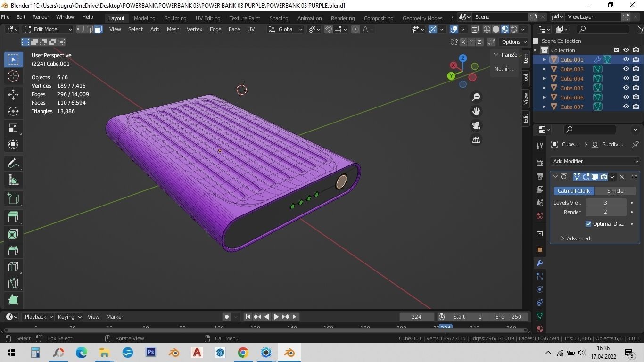Open Chrome from the taskbar

243,353
